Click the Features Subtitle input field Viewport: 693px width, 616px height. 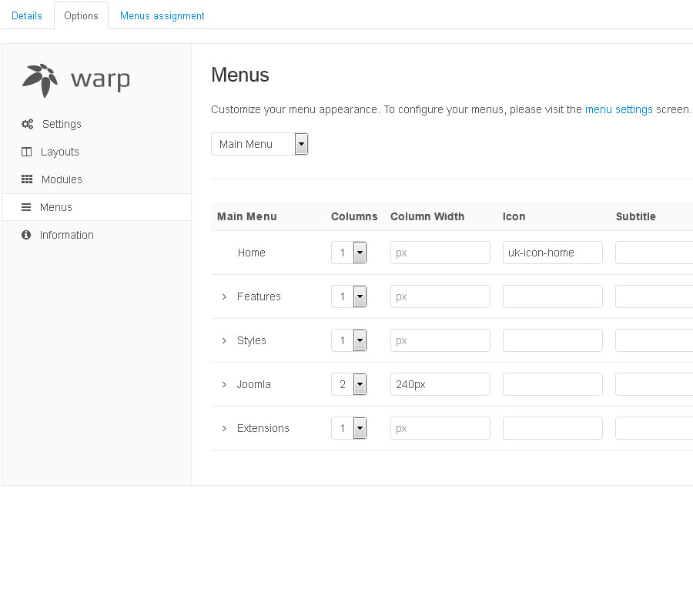(x=653, y=296)
